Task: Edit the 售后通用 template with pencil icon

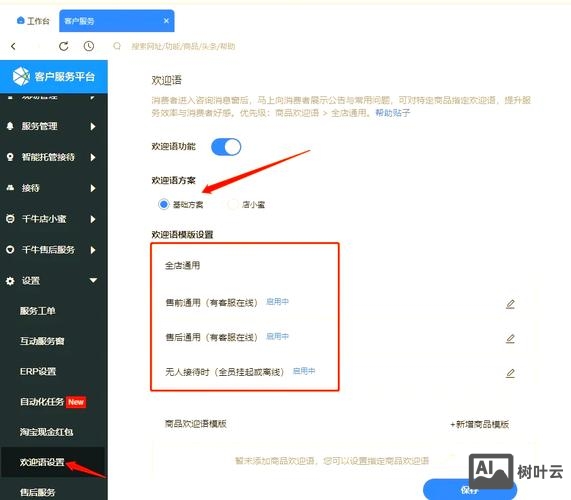Action: pos(511,339)
